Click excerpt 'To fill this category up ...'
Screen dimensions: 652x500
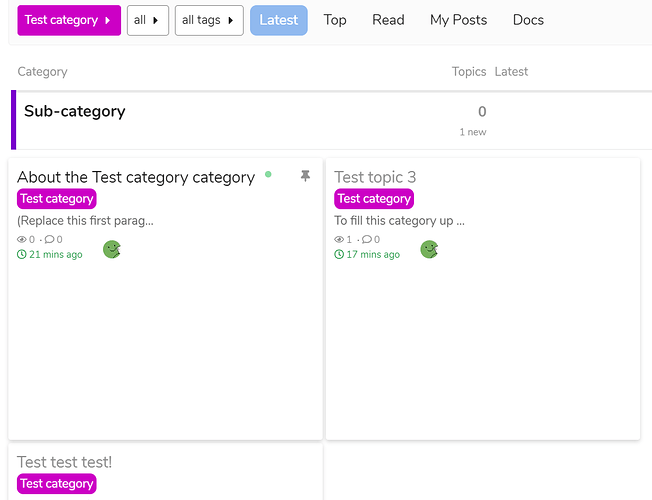(x=400, y=220)
